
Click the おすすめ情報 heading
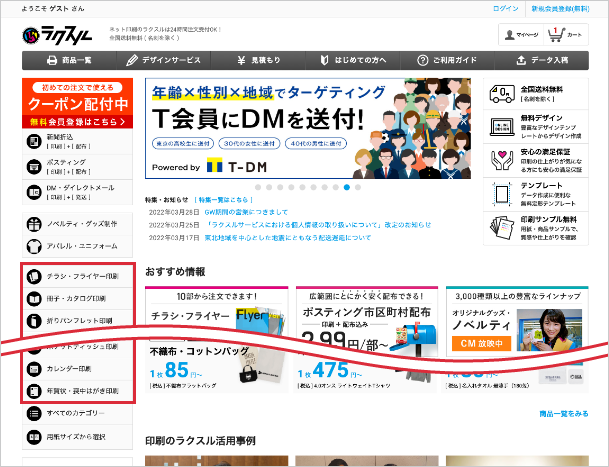click(x=175, y=272)
